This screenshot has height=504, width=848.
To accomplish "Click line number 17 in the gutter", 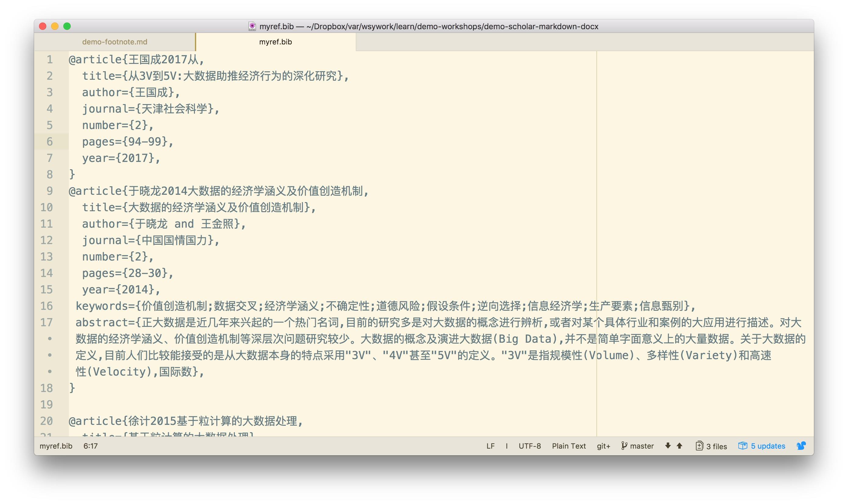I will coord(47,322).
